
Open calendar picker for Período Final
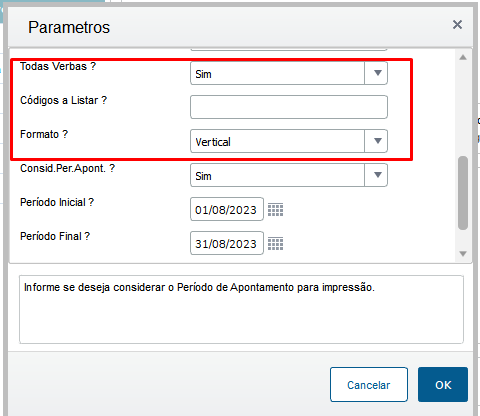275,244
